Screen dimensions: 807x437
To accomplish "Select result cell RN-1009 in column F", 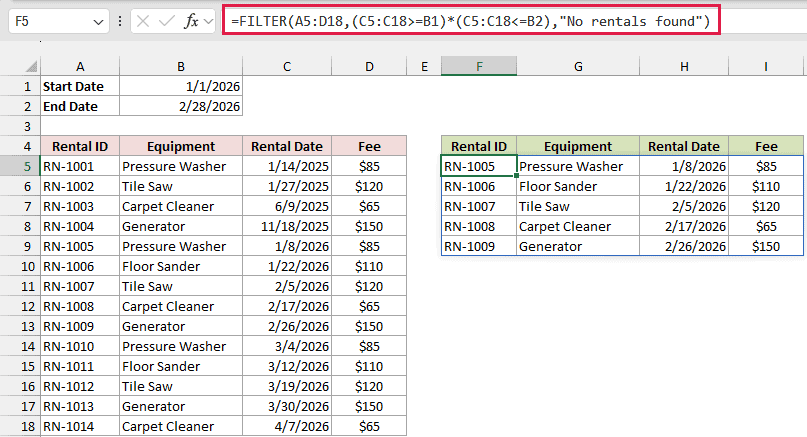I will (x=479, y=247).
